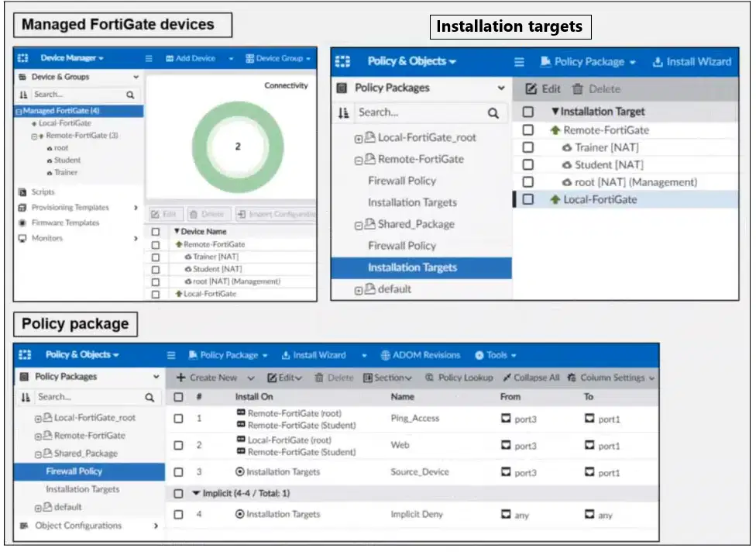This screenshot has height=552, width=756.
Task: Click the Monitors icon in sidebar
Action: pos(22,238)
